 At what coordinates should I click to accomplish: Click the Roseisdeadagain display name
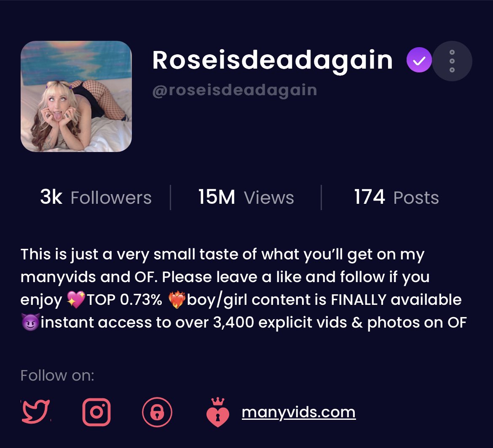coord(273,60)
